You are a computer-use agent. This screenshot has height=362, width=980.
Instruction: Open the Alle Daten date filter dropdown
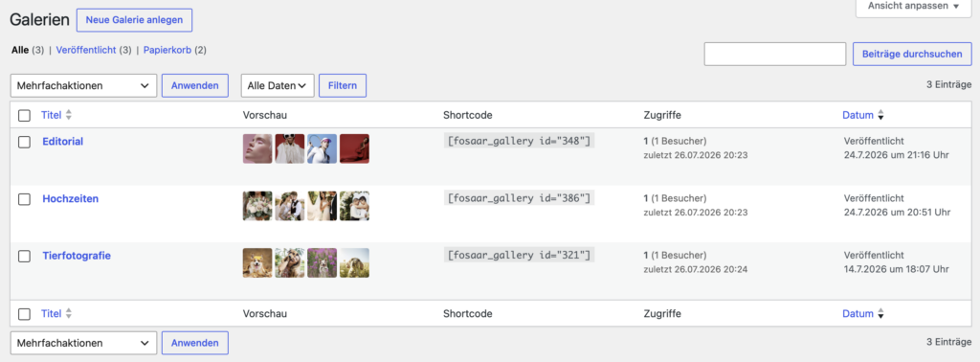click(x=278, y=85)
